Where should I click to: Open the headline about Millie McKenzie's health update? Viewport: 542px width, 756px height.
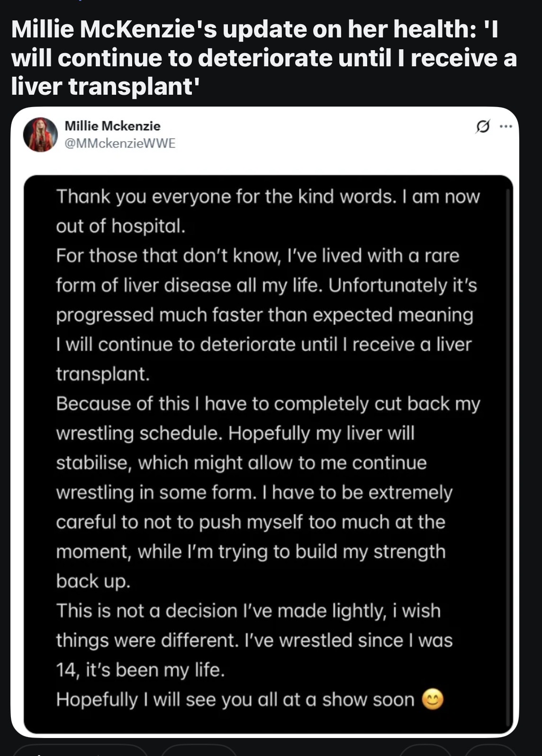tap(264, 58)
